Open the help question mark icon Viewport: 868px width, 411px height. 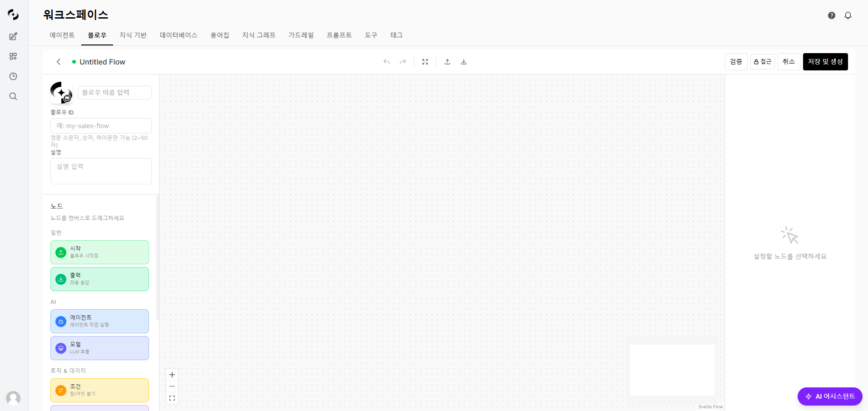pyautogui.click(x=832, y=15)
